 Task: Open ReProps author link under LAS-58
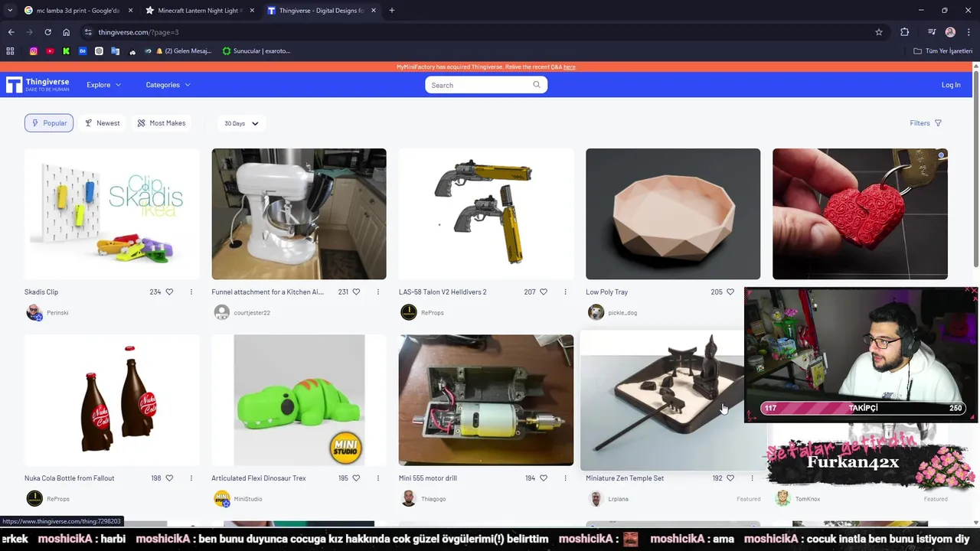click(433, 312)
